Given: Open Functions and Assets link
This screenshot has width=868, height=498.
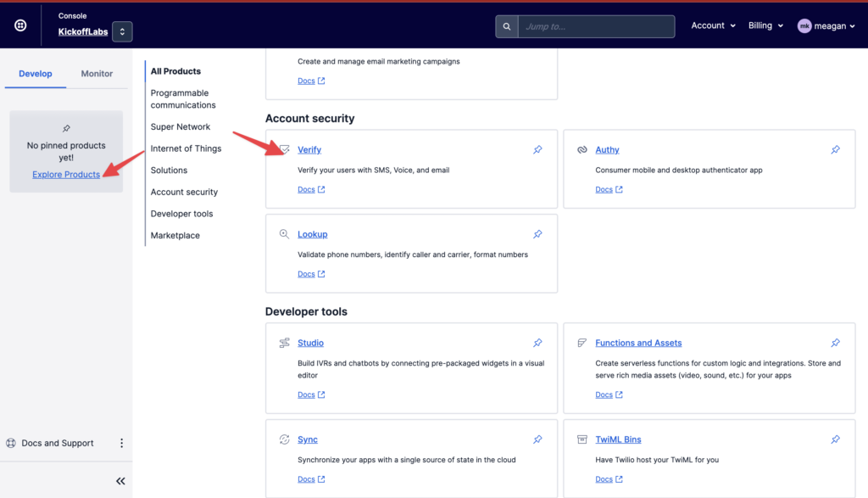Looking at the screenshot, I should 638,343.
